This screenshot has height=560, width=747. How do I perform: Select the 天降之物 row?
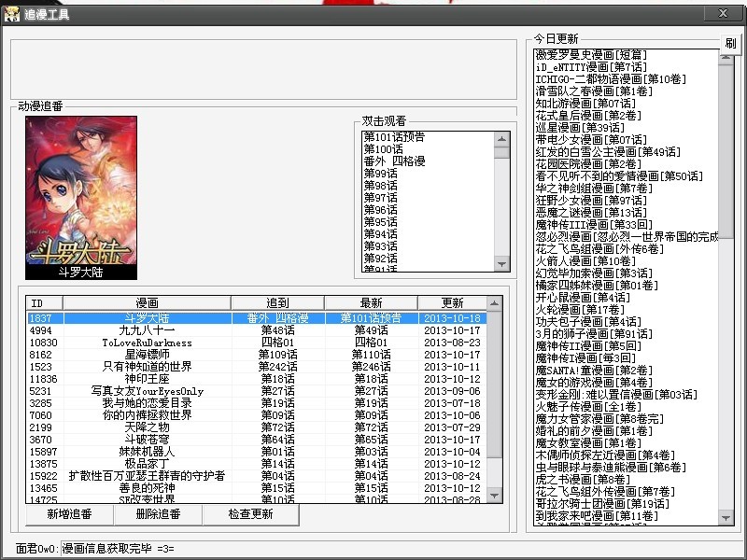tap(257, 427)
